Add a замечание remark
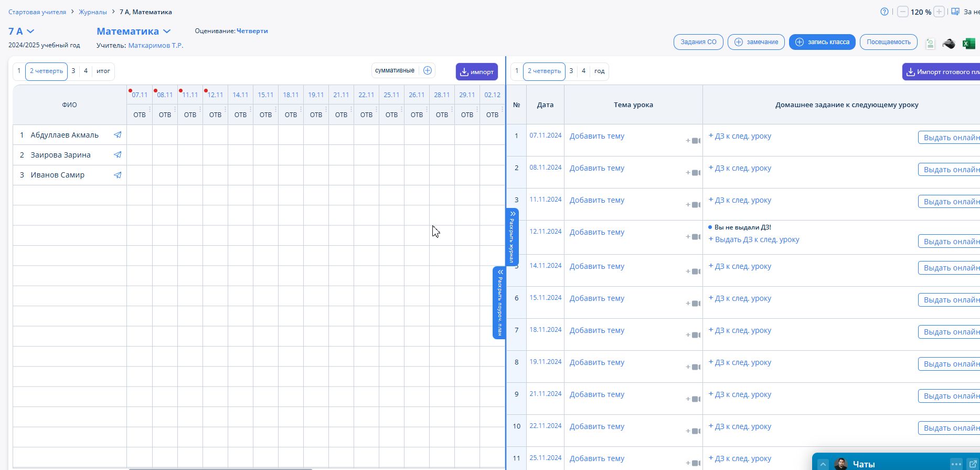 click(x=756, y=42)
